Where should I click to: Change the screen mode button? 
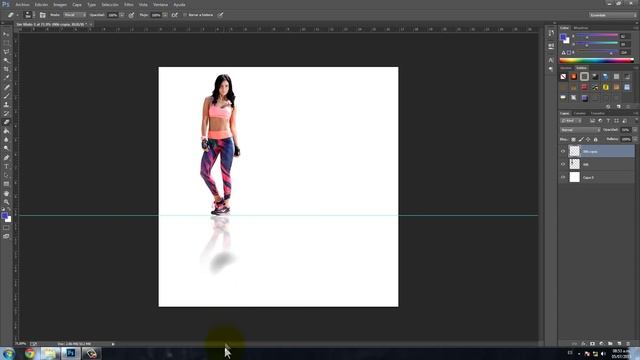click(x=6, y=236)
